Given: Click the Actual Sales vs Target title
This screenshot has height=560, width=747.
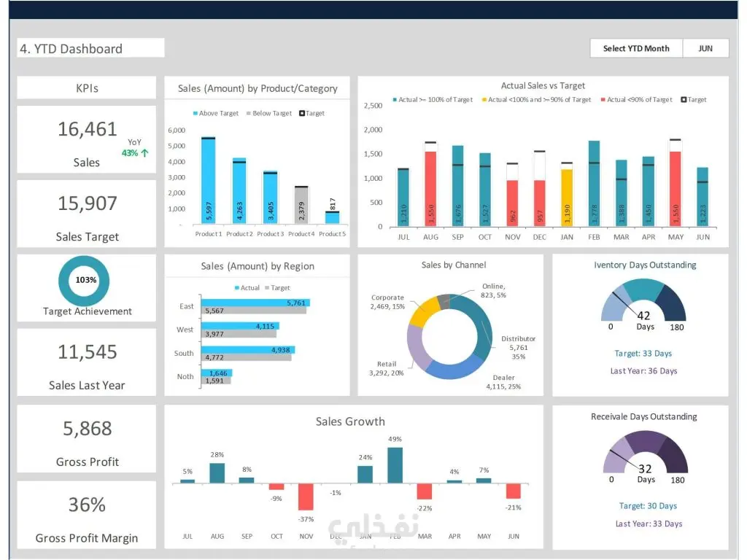Looking at the screenshot, I should pos(543,86).
